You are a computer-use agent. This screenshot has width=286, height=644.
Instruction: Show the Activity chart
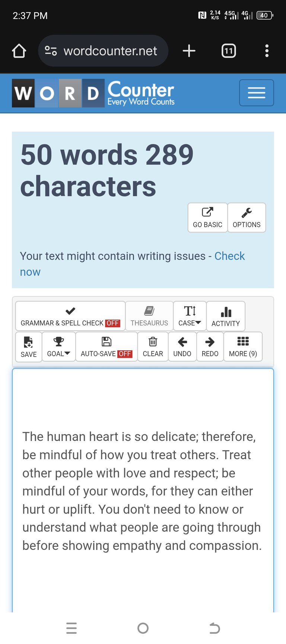226,316
